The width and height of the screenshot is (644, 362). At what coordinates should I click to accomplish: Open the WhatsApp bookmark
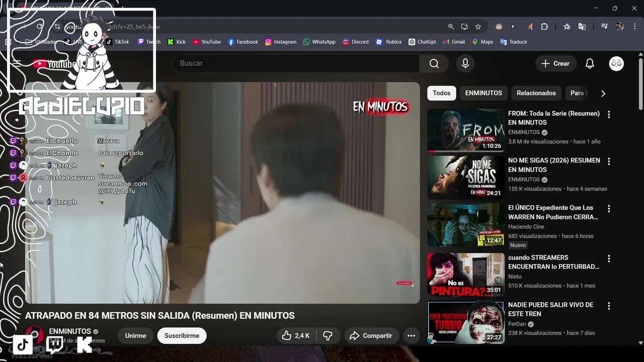(319, 42)
